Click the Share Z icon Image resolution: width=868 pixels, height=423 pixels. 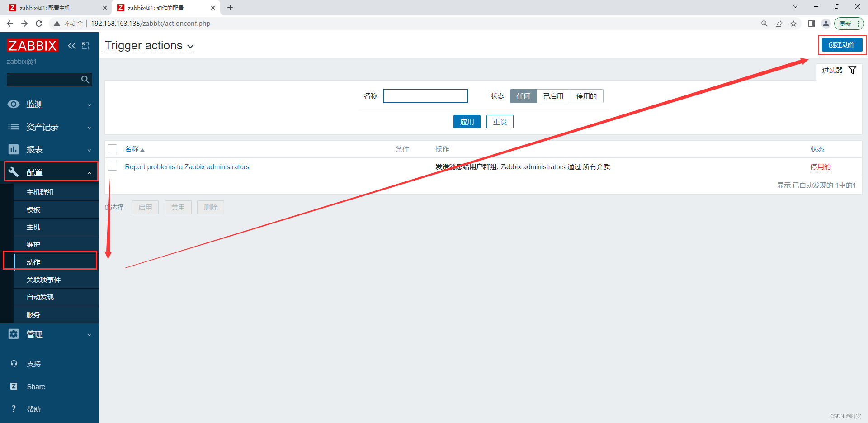pyautogui.click(x=14, y=386)
